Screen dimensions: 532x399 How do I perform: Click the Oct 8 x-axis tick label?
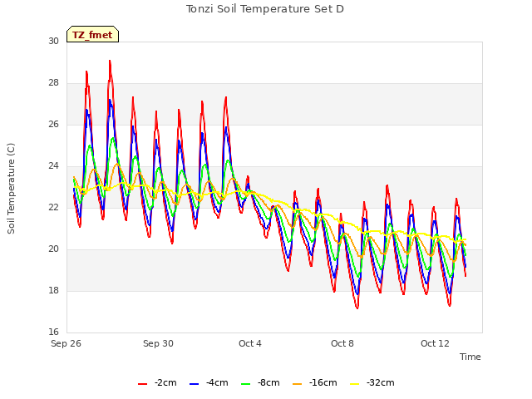pyautogui.click(x=342, y=343)
